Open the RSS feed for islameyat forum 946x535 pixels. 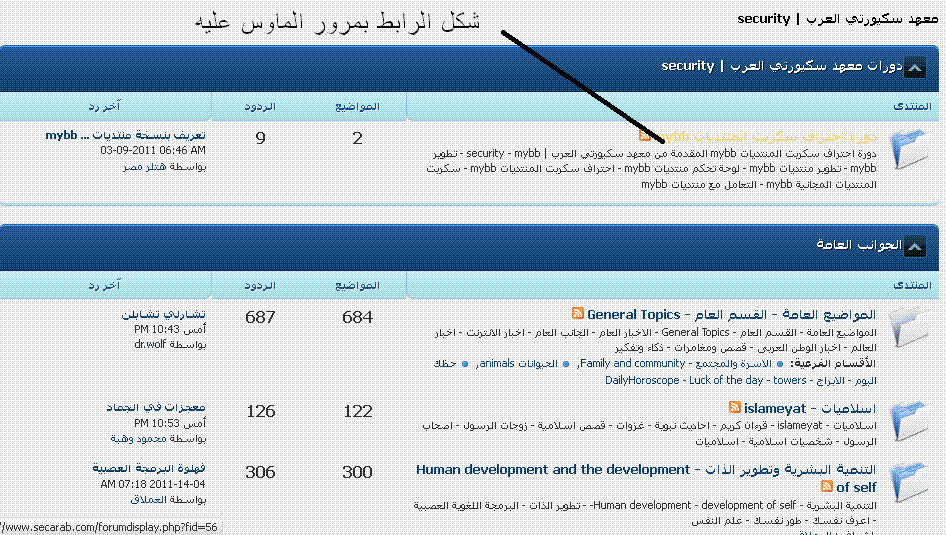pyautogui.click(x=734, y=407)
